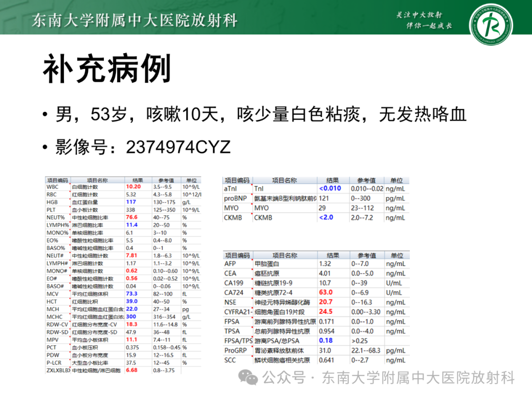
Task: Select the PCT result 0.375
Action: tap(133, 347)
